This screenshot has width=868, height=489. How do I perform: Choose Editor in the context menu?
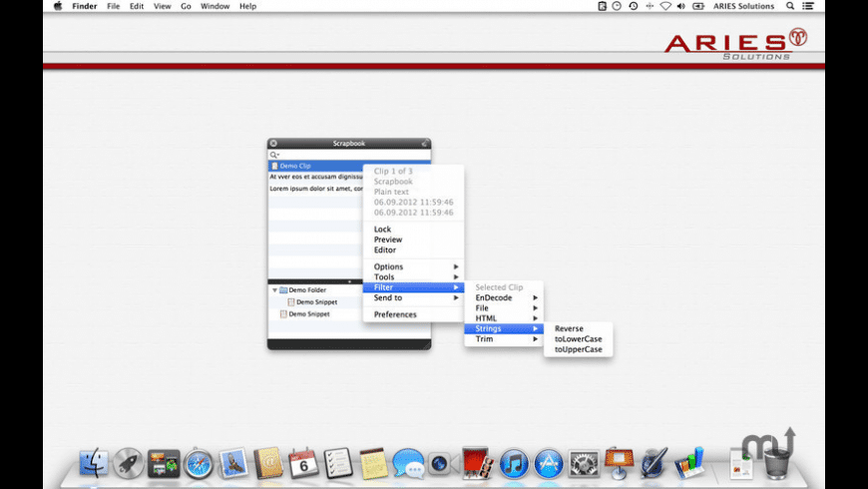[x=413, y=250]
